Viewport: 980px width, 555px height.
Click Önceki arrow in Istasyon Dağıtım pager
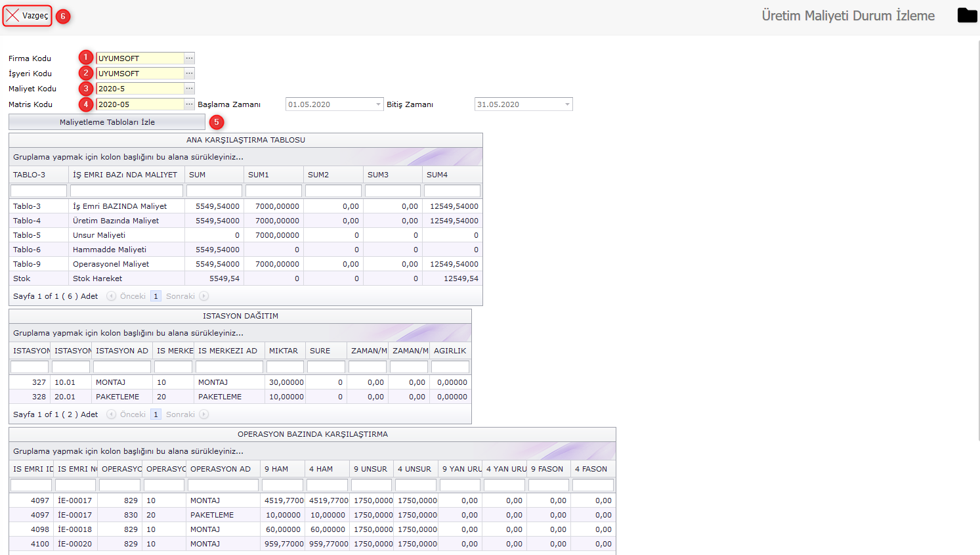[x=112, y=414]
